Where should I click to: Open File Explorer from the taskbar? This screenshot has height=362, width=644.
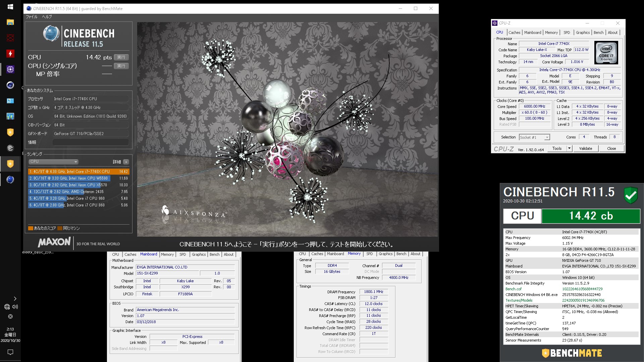click(x=10, y=22)
